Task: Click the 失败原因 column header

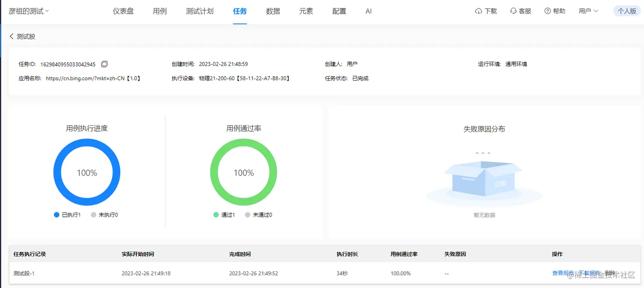Action: pyautogui.click(x=455, y=254)
